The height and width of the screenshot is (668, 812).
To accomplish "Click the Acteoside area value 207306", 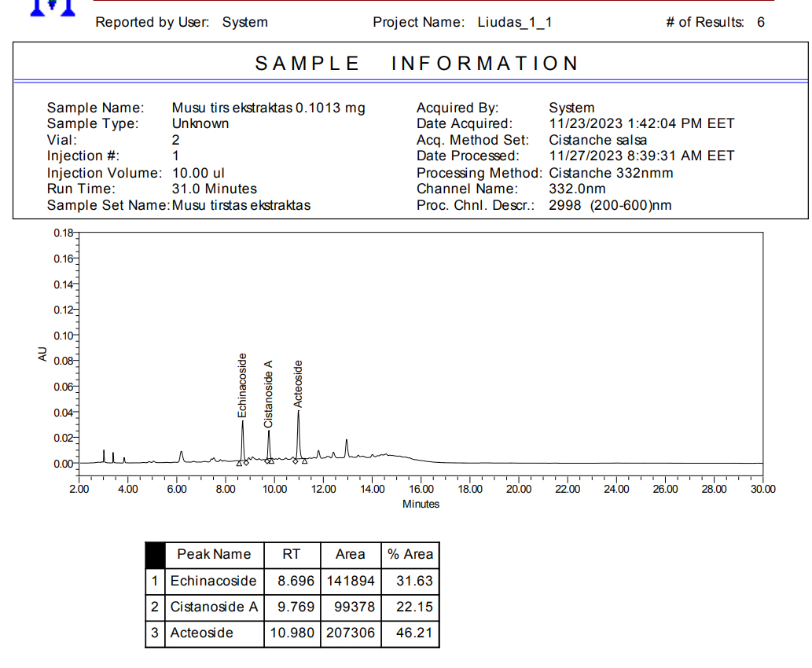I will [x=350, y=633].
